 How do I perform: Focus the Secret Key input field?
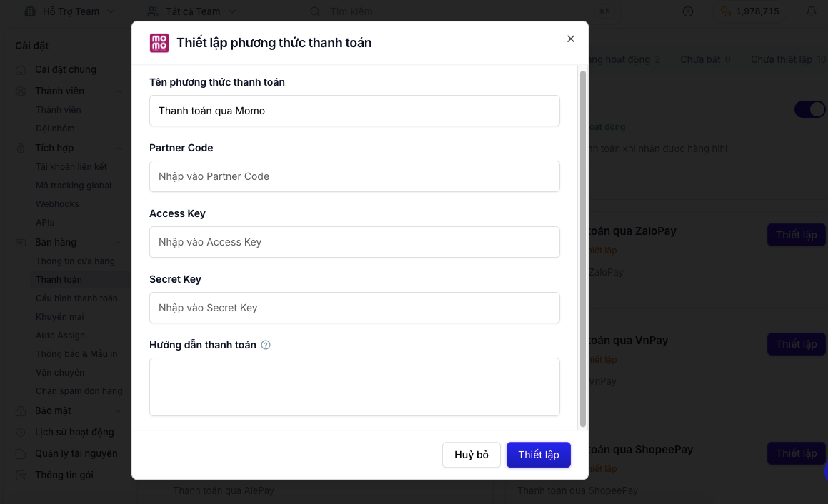pos(354,308)
